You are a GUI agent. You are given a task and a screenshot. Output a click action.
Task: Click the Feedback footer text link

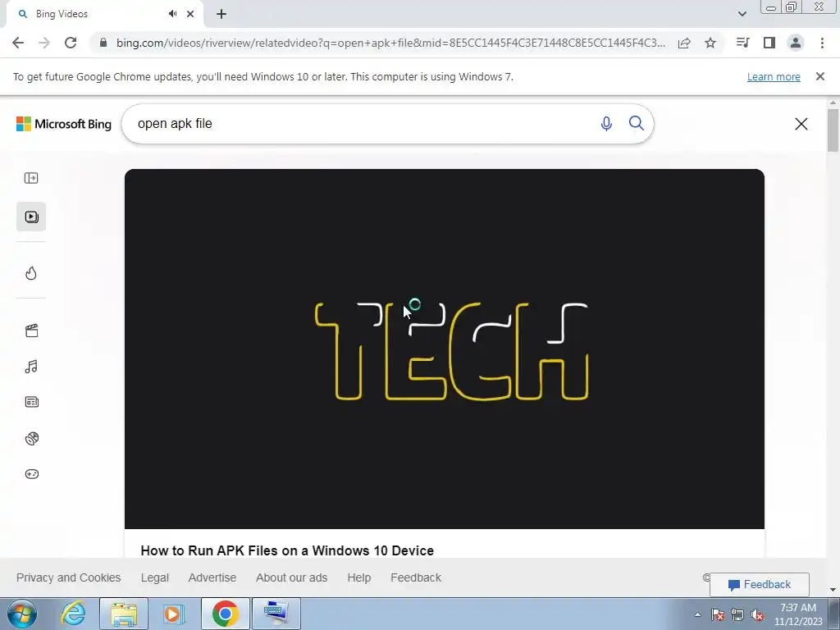[416, 577]
